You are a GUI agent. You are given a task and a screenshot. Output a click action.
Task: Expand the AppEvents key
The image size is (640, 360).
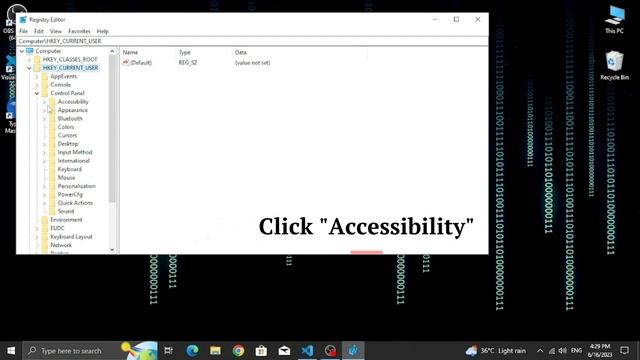(37, 76)
